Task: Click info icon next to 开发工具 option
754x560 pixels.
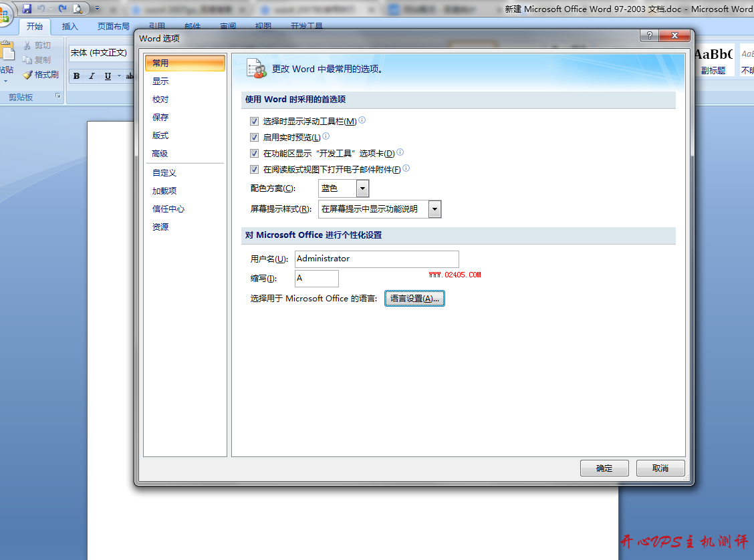Action: click(x=400, y=152)
